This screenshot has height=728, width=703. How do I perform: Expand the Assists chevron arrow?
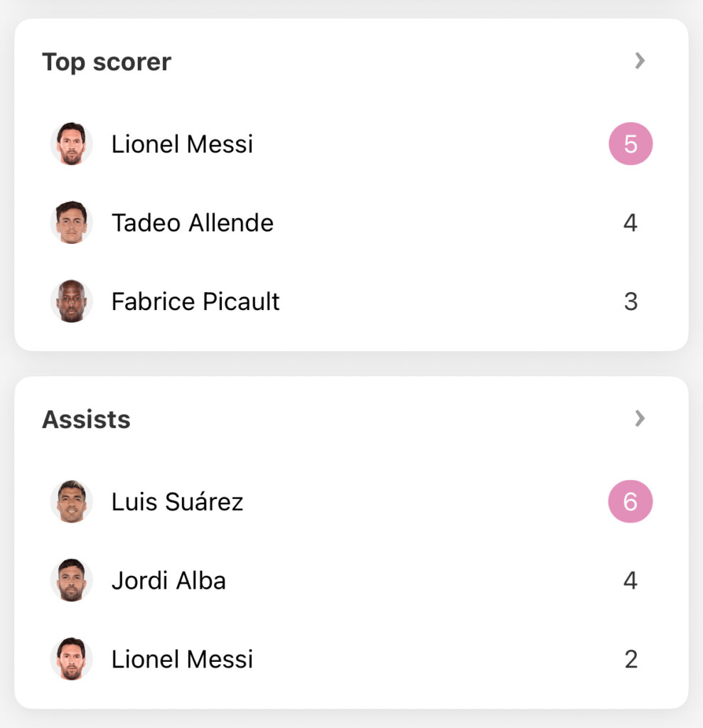coord(640,418)
